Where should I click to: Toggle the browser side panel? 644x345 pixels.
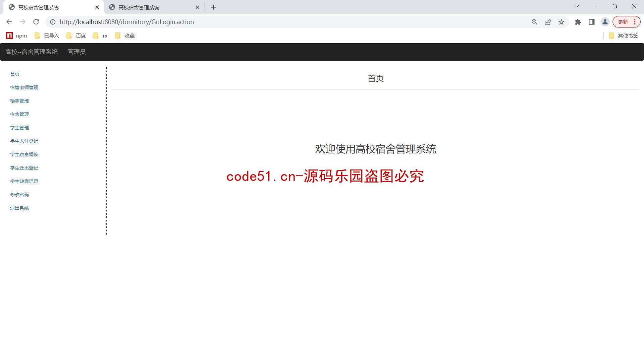coord(591,22)
